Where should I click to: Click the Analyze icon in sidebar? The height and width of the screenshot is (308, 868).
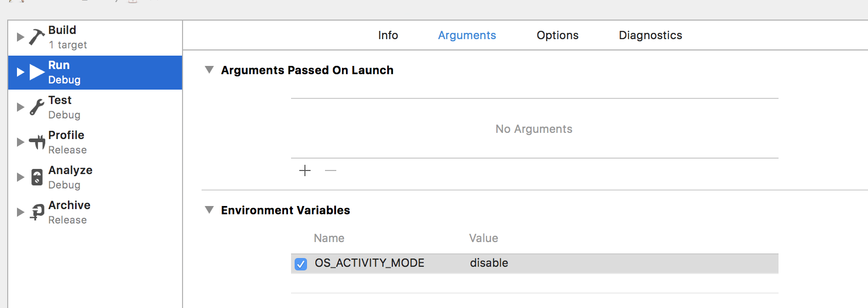click(37, 177)
